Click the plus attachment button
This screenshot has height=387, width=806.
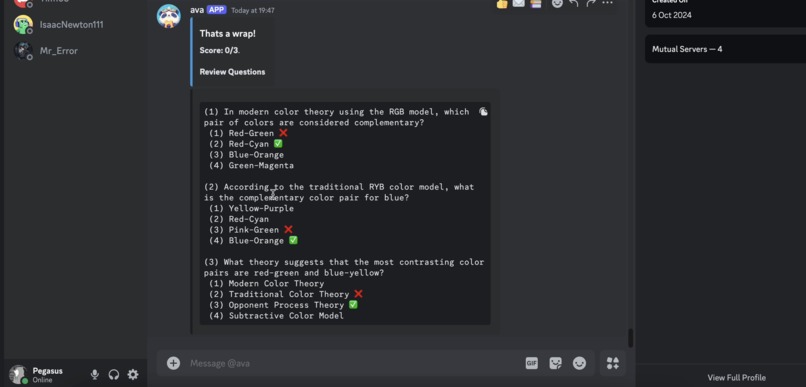[x=173, y=363]
